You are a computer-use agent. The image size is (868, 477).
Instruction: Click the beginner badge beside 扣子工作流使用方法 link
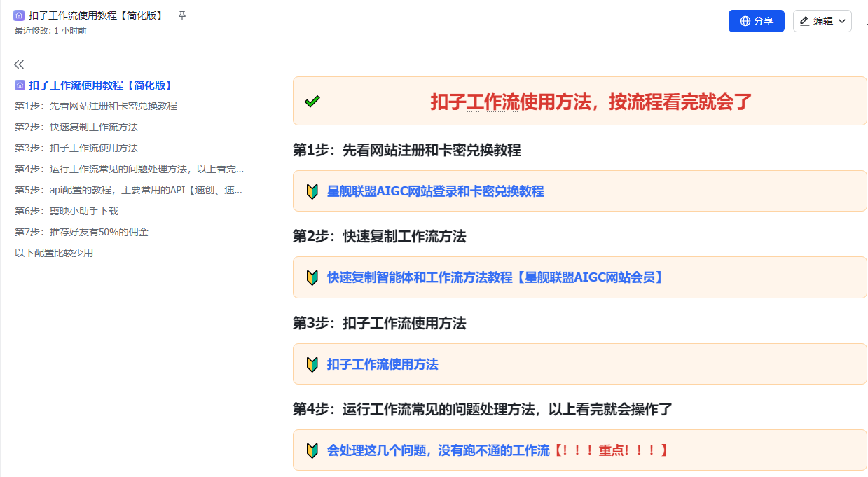pos(312,364)
